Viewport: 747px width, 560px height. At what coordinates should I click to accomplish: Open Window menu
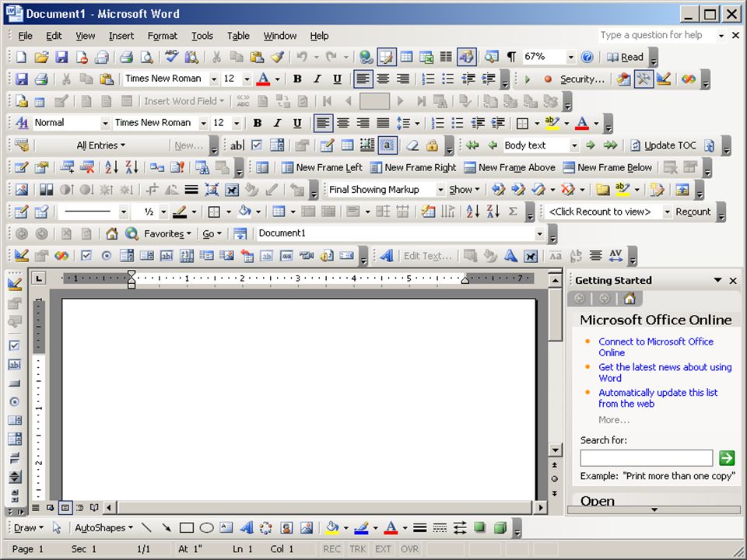click(x=279, y=36)
